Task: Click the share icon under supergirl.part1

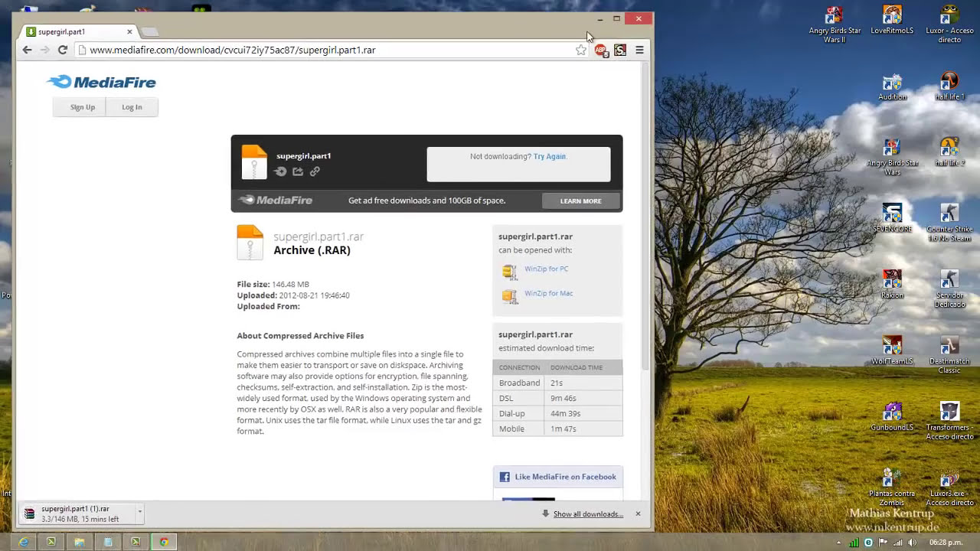Action: pyautogui.click(x=298, y=171)
